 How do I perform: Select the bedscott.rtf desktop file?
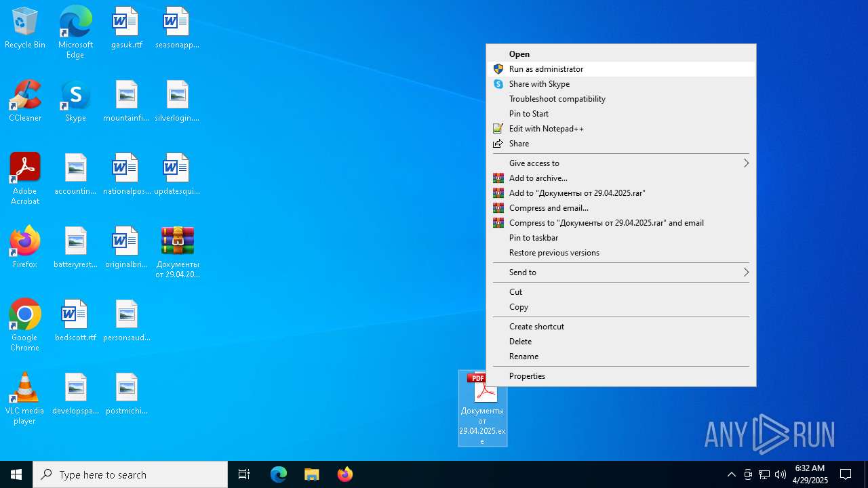click(75, 321)
